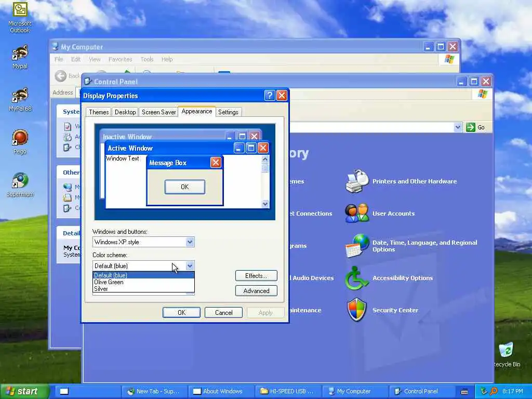Click the first icon in My Computer System Tasks panel
The width and height of the screenshot is (532, 399).
68,127
